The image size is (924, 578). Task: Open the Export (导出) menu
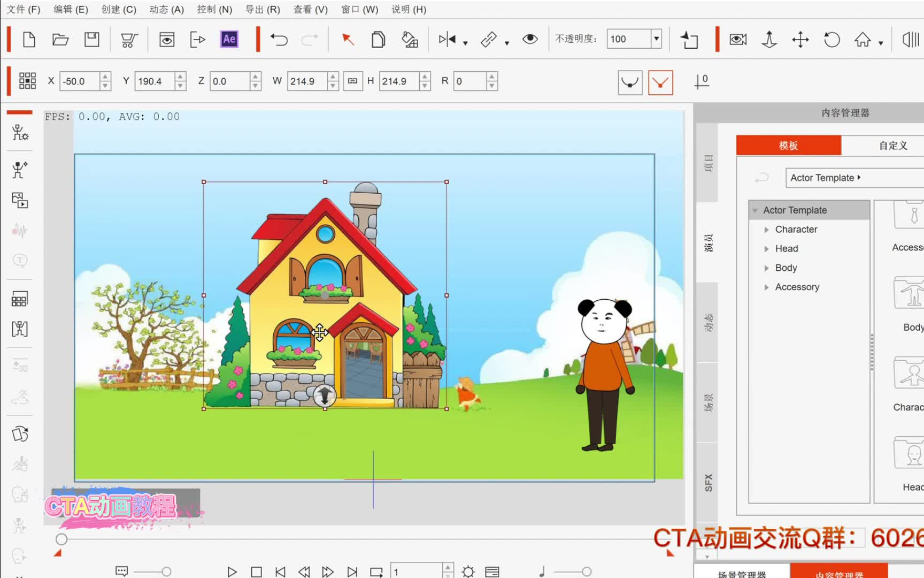263,10
